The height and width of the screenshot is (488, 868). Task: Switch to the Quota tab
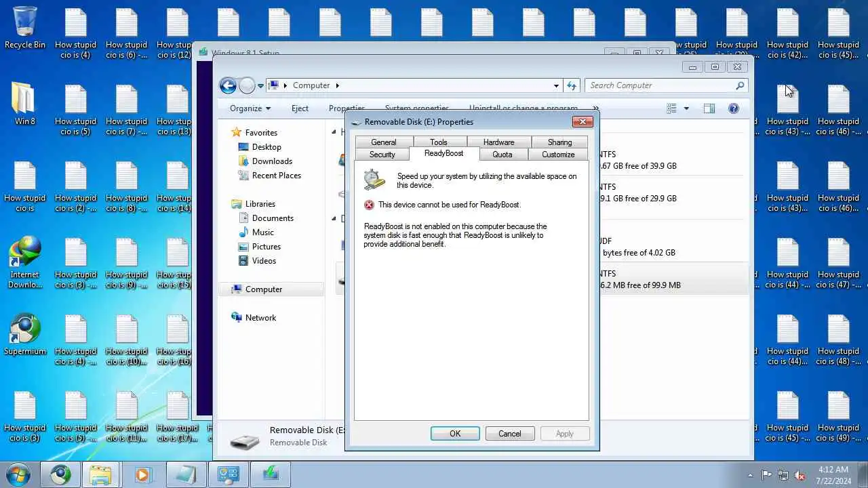pos(502,155)
